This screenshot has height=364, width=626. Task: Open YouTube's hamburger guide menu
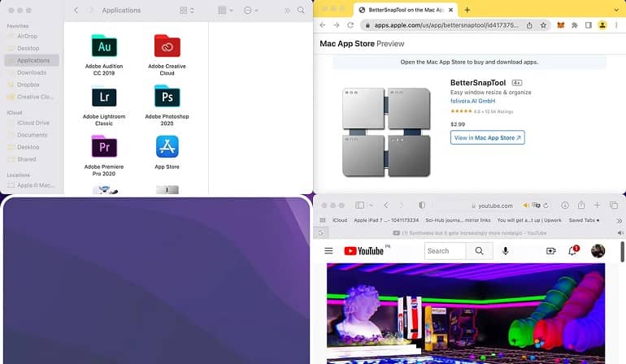[x=328, y=250]
